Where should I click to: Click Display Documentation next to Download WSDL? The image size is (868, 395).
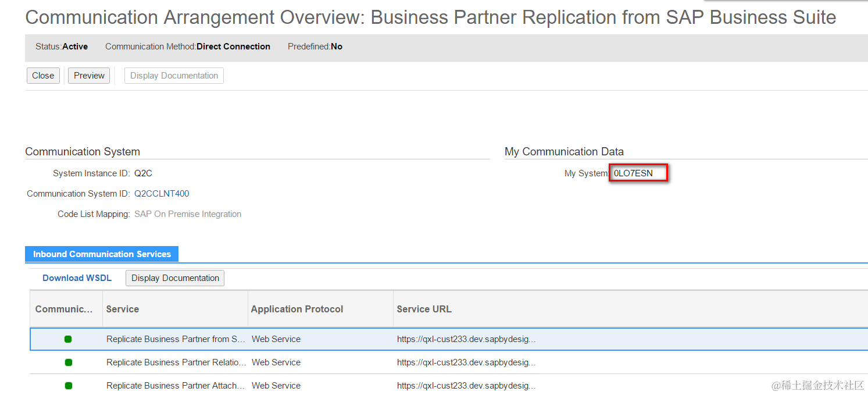coord(175,278)
